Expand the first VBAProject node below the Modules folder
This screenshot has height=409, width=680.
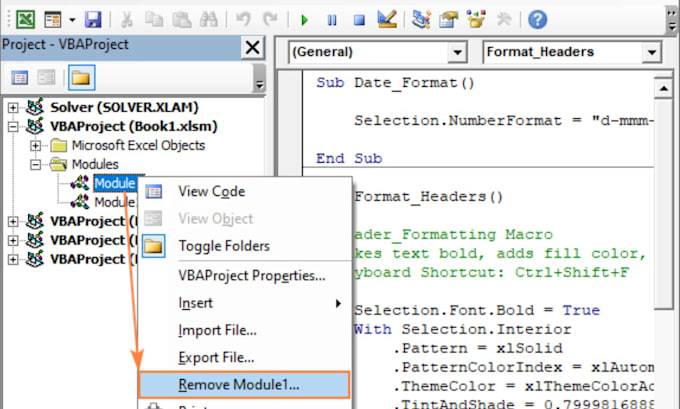pyautogui.click(x=13, y=221)
